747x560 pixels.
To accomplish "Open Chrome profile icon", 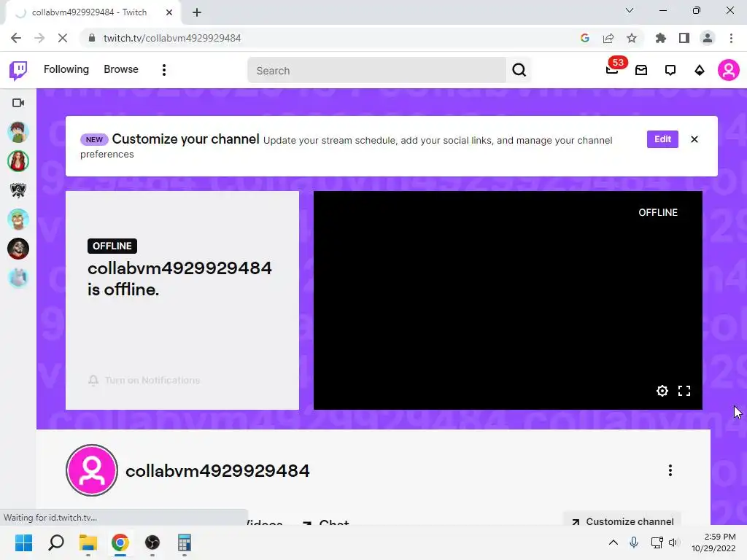I will [708, 38].
